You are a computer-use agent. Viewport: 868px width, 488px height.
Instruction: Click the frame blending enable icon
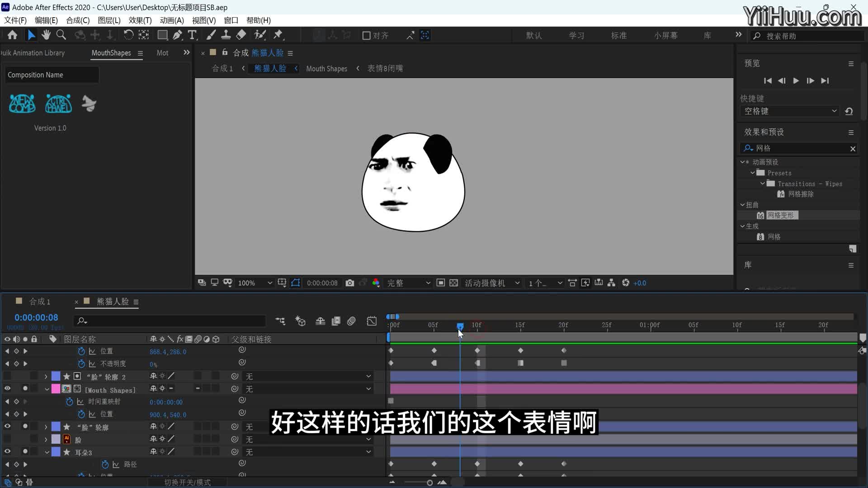click(336, 321)
